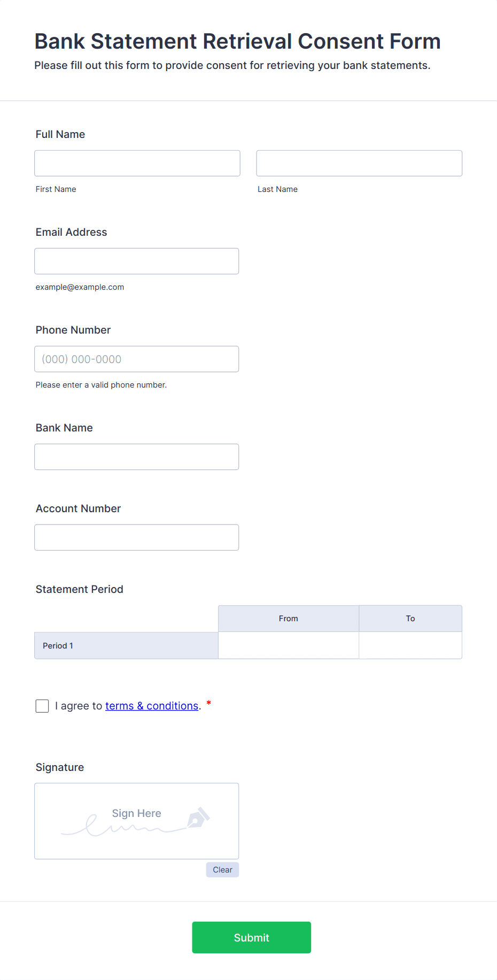Image resolution: width=497 pixels, height=980 pixels.
Task: Click the Statement Period label
Action: (80, 589)
